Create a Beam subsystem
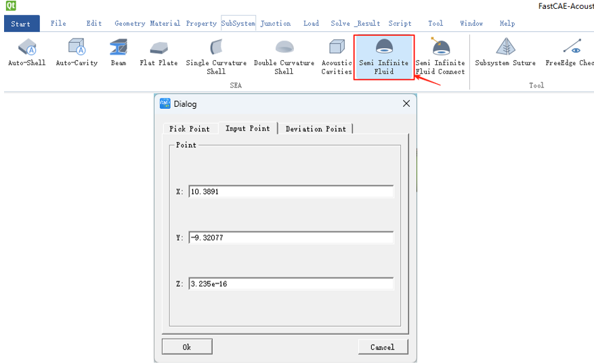 tap(119, 53)
